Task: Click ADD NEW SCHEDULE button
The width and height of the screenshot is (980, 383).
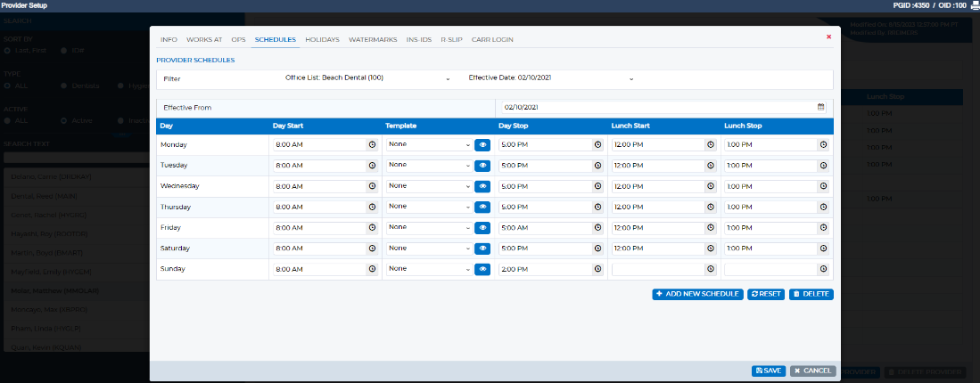Action: 698,294
